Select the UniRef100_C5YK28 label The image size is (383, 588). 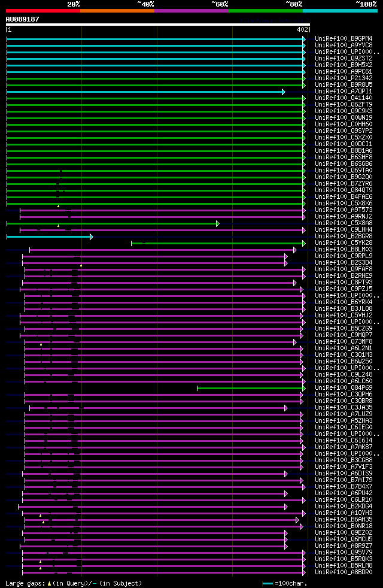tap(344, 243)
